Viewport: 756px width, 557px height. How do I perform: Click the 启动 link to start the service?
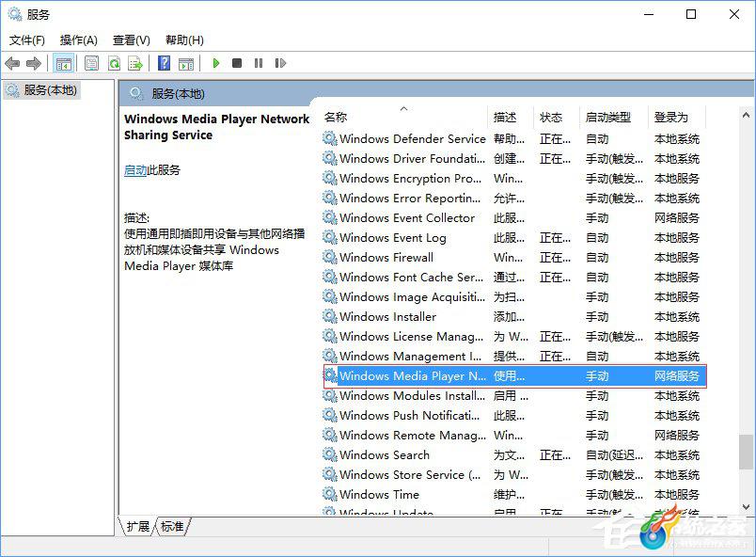(x=135, y=170)
